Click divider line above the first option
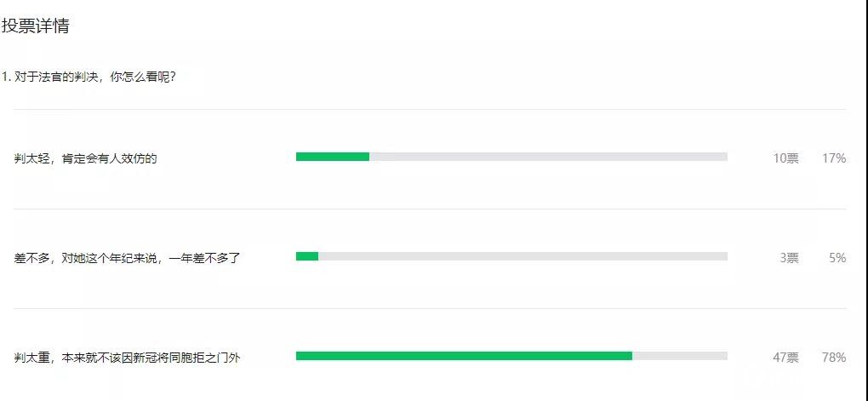 (x=430, y=110)
